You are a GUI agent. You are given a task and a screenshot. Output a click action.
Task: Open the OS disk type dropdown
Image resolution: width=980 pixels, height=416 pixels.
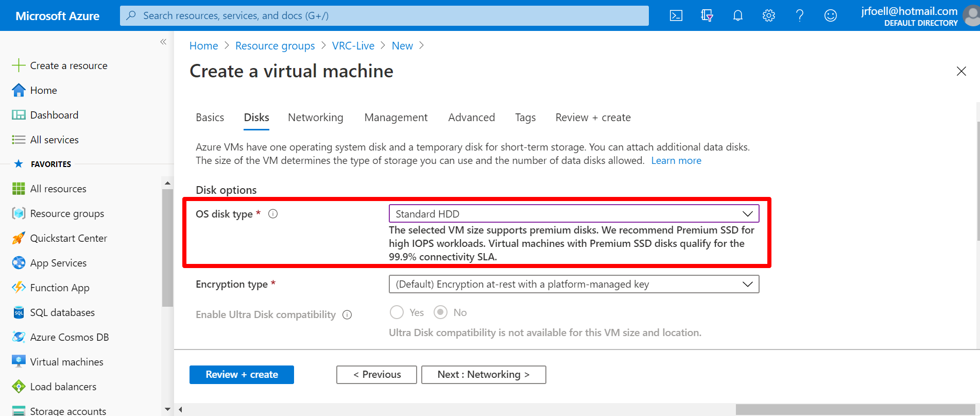pos(574,214)
